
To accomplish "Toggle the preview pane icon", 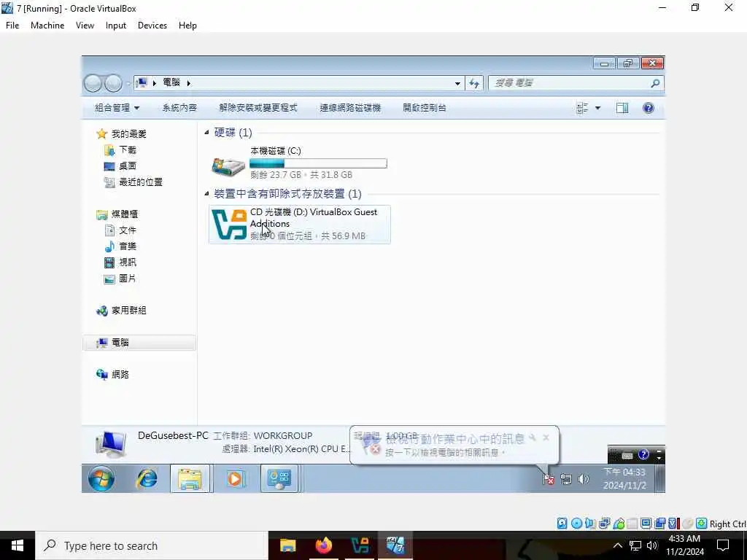I will [x=622, y=108].
